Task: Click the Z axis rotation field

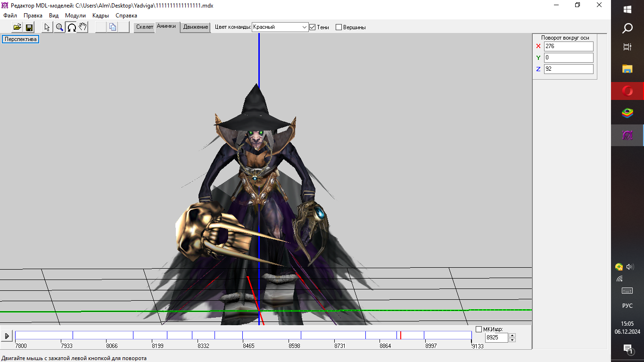Action: 569,69
